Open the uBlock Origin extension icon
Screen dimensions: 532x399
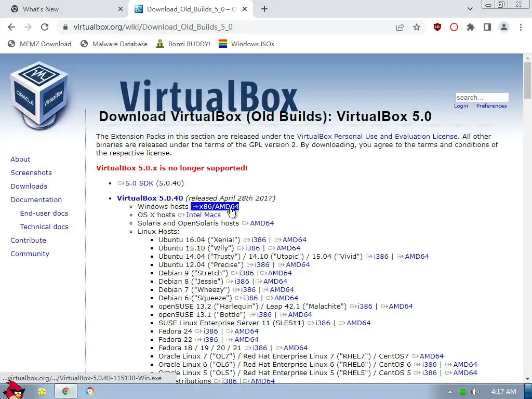[437, 27]
